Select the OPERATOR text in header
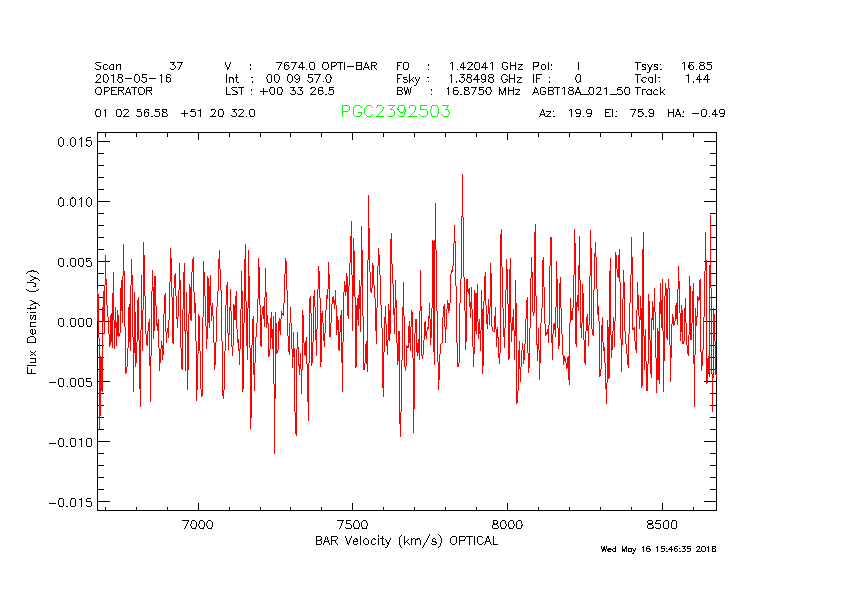The height and width of the screenshot is (595, 842). [125, 91]
